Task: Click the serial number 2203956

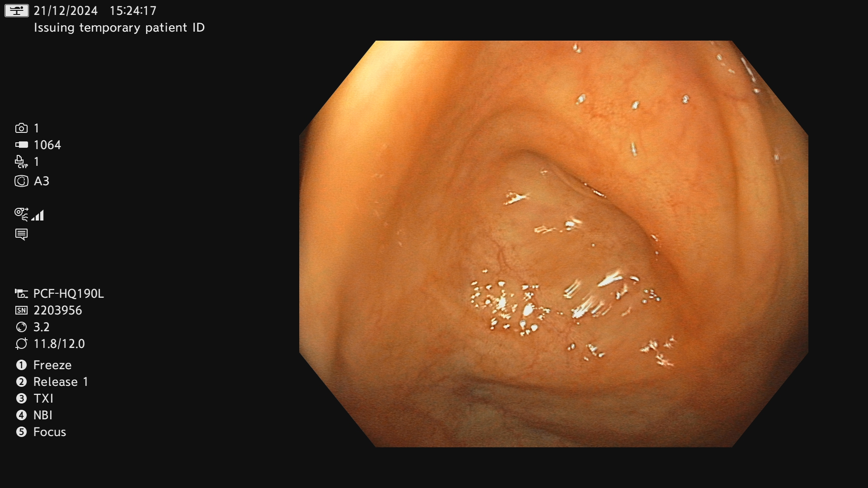Action: tap(58, 310)
